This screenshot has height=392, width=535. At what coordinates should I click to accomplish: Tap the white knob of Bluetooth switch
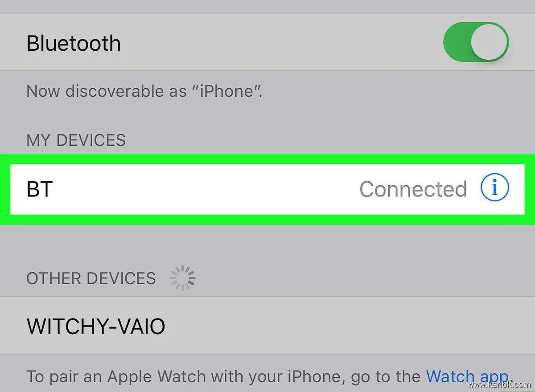pos(489,42)
